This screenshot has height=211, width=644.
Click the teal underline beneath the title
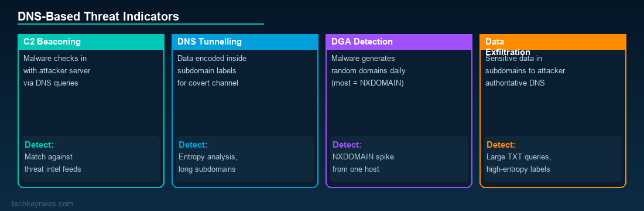point(141,24)
